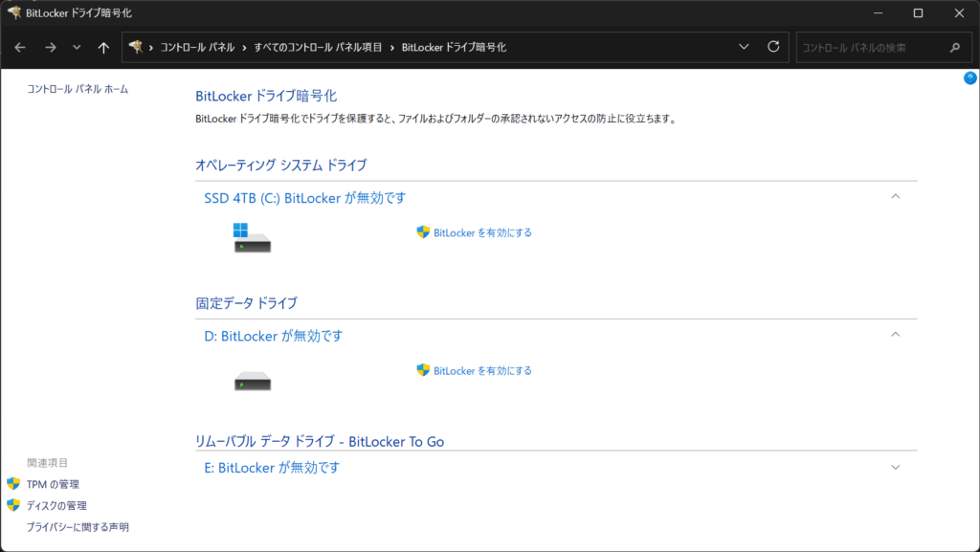Click the title bar BitLocker app icon
The image size is (980, 552).
coord(13,12)
